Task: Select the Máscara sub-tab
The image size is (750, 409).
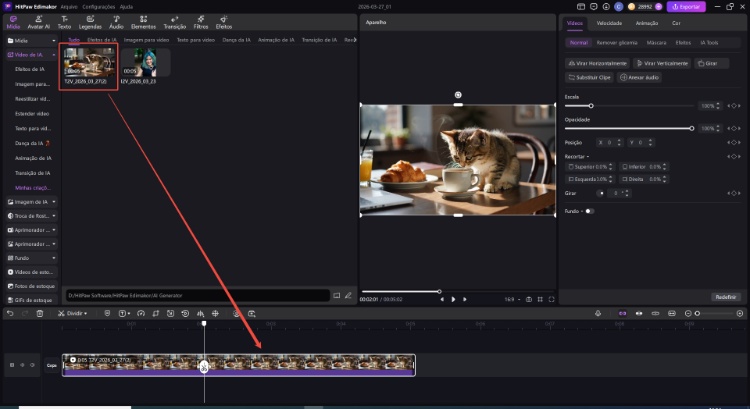Action: (656, 43)
